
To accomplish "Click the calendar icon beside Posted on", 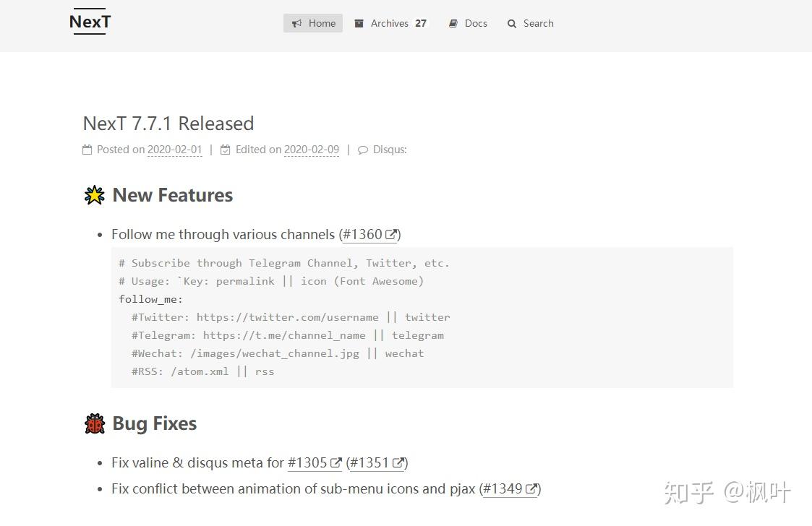I will (x=87, y=150).
